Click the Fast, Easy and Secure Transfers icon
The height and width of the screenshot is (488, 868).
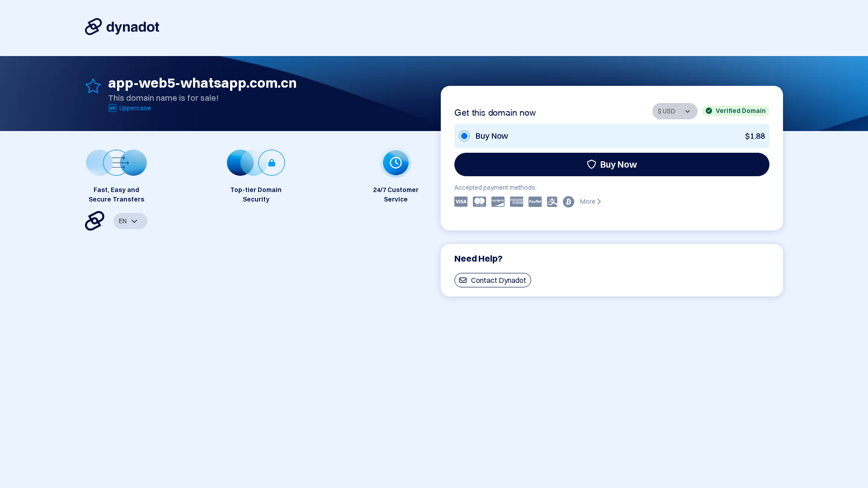point(116,163)
